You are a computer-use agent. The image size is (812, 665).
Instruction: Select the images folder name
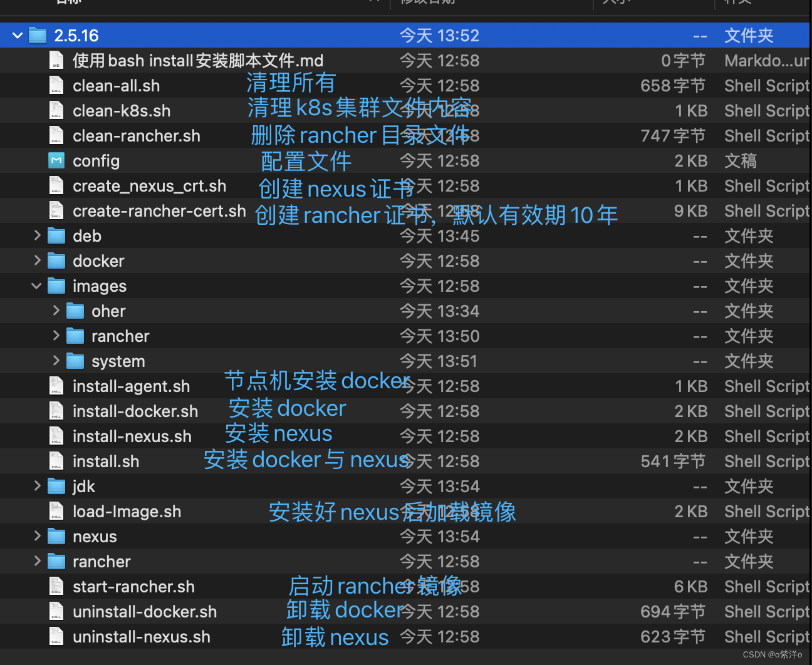pyautogui.click(x=100, y=287)
